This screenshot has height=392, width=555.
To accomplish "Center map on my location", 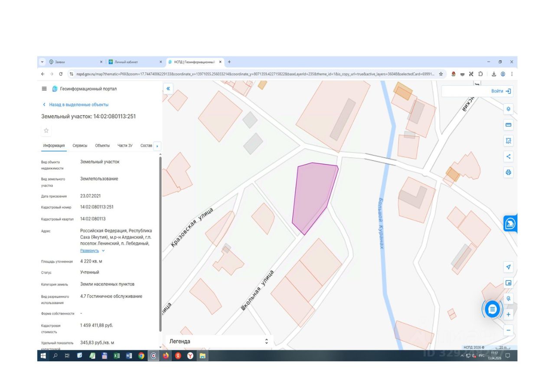I will [x=508, y=267].
